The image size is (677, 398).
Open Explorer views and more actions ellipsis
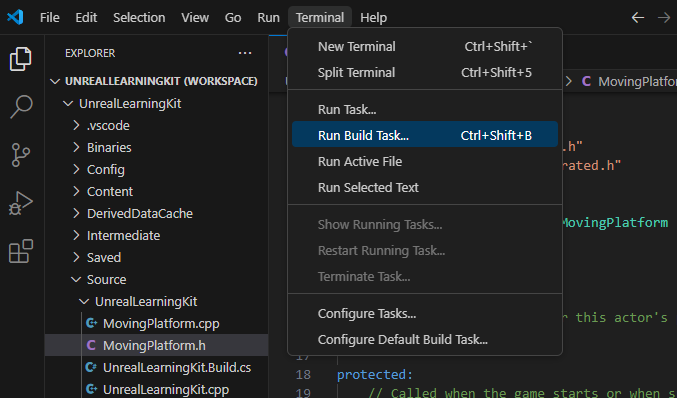tap(245, 53)
